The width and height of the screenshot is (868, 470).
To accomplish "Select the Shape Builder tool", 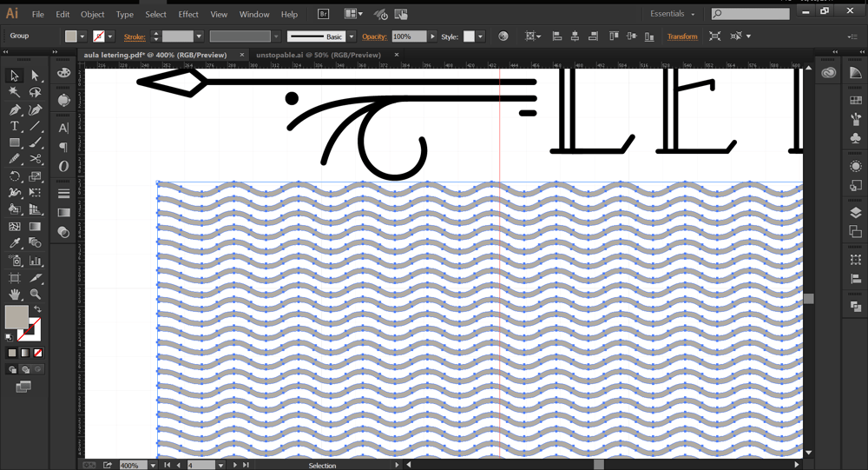I will point(15,209).
